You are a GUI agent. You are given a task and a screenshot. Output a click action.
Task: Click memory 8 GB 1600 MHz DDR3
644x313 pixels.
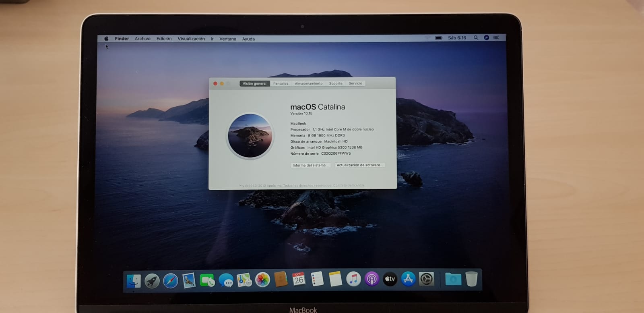[x=326, y=135]
